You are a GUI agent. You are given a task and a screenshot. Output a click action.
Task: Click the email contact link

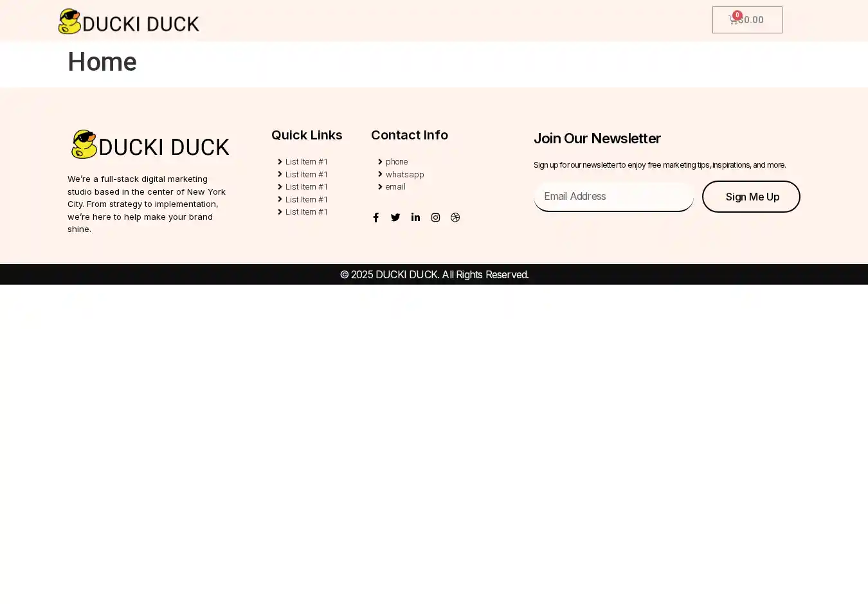395,187
